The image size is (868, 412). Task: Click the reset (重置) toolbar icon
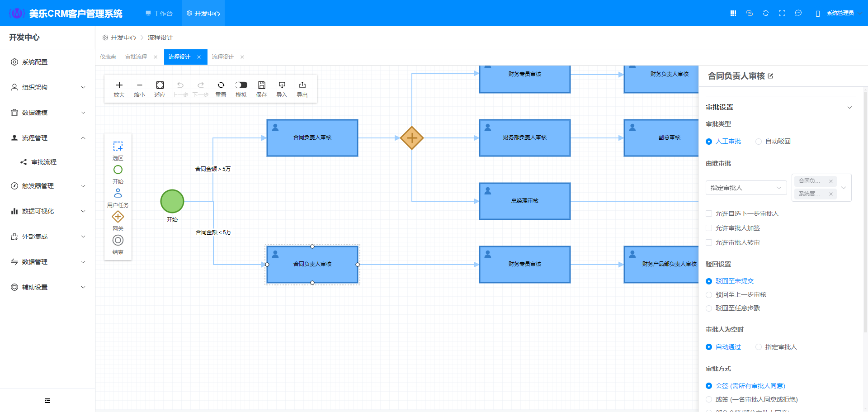click(221, 85)
